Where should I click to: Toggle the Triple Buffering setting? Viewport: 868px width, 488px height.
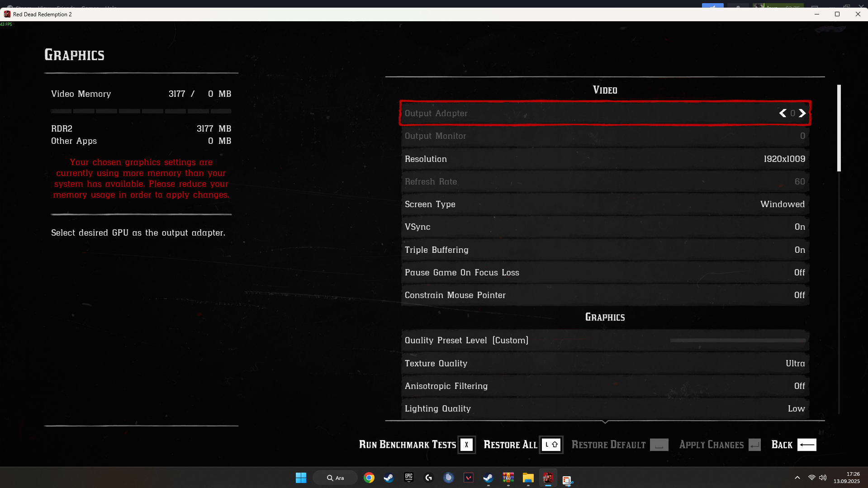click(x=605, y=250)
